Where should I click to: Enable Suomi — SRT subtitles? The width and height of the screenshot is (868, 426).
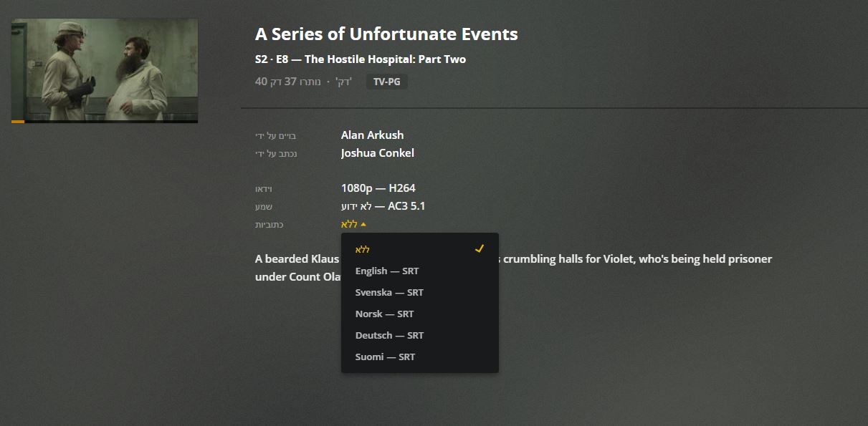[x=385, y=357]
